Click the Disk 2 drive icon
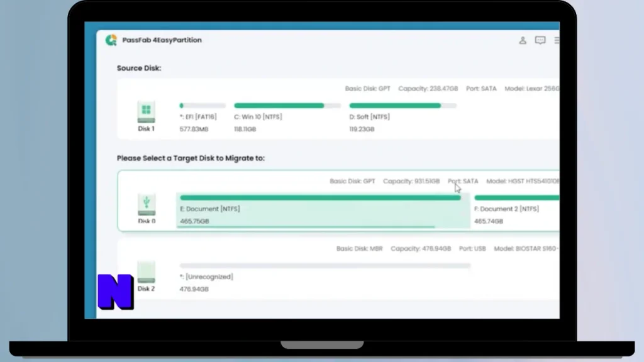644x362 pixels. 146,271
